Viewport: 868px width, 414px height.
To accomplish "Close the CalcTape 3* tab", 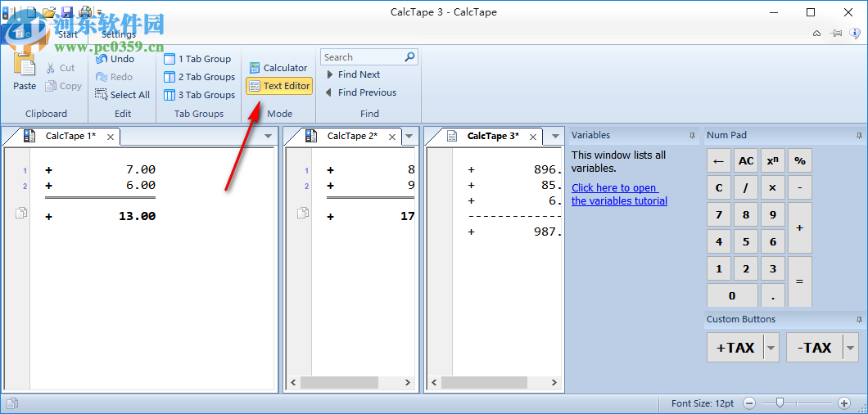I will [532, 137].
